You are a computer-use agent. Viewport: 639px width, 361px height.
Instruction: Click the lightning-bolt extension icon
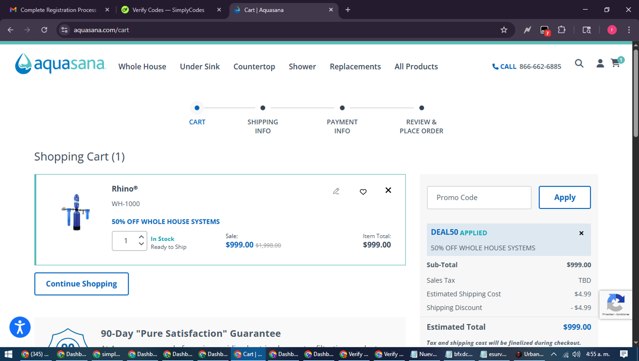coord(527,30)
